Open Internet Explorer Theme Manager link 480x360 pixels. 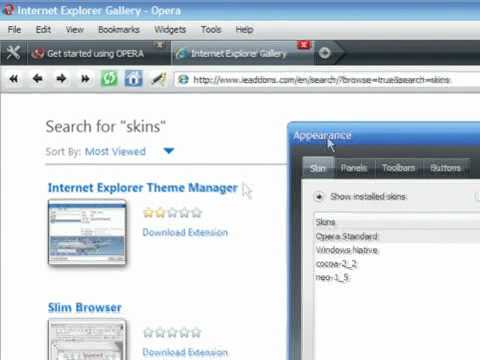tap(143, 188)
